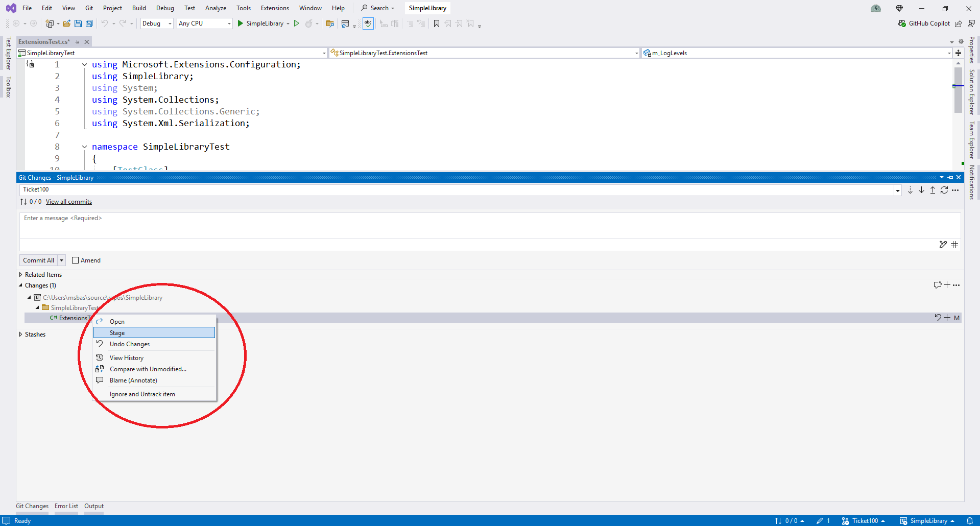Click the Git Pull down arrow
The image size is (980, 526).
tap(921, 190)
